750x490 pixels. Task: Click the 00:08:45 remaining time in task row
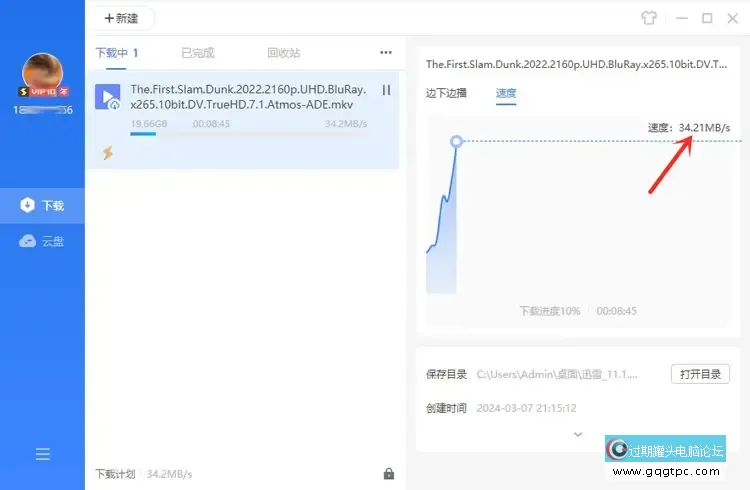(x=211, y=124)
